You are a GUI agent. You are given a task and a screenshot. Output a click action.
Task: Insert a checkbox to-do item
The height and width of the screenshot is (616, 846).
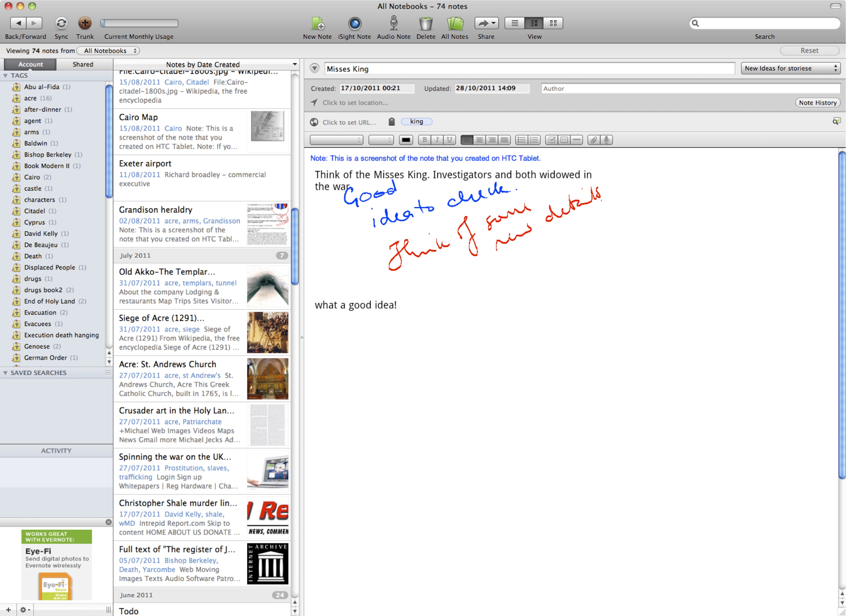(551, 140)
